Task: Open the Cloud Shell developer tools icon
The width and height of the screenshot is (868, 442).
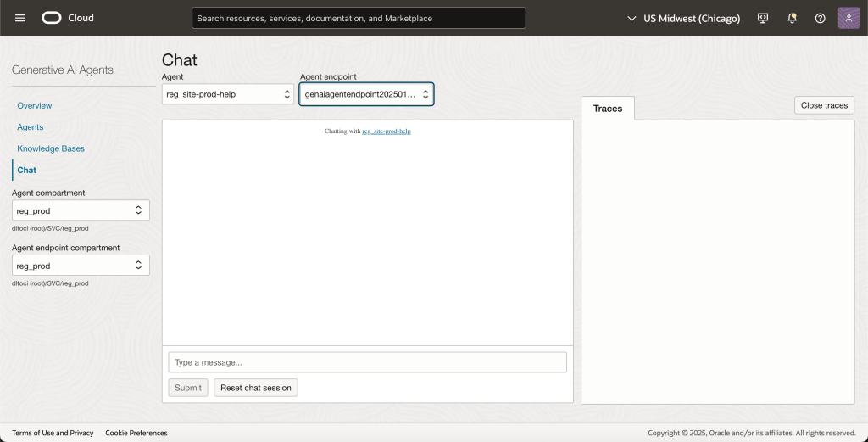Action: coord(763,18)
